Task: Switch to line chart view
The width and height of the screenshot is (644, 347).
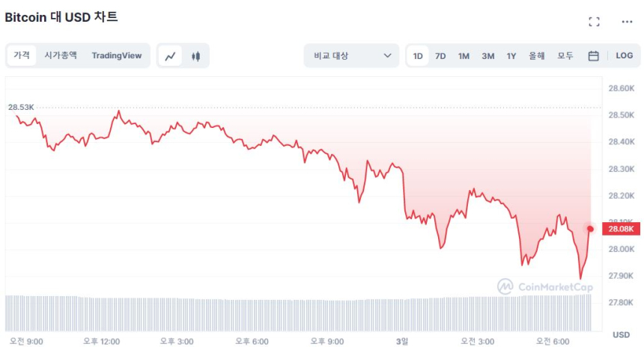Action: pyautogui.click(x=171, y=56)
